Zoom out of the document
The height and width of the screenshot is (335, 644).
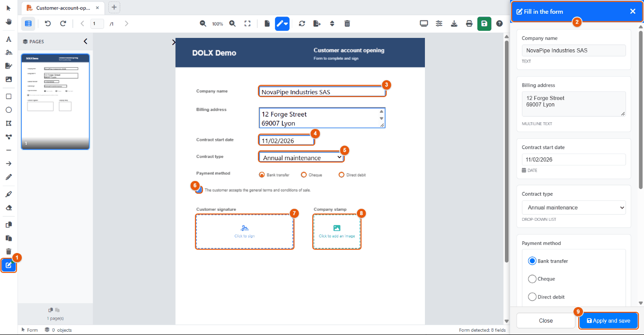203,24
